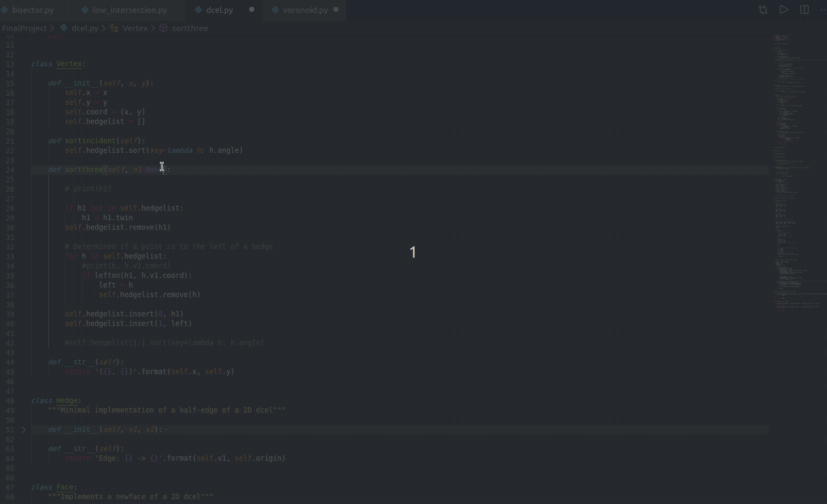827x504 pixels.
Task: Open the split editor icon
Action: tap(805, 10)
